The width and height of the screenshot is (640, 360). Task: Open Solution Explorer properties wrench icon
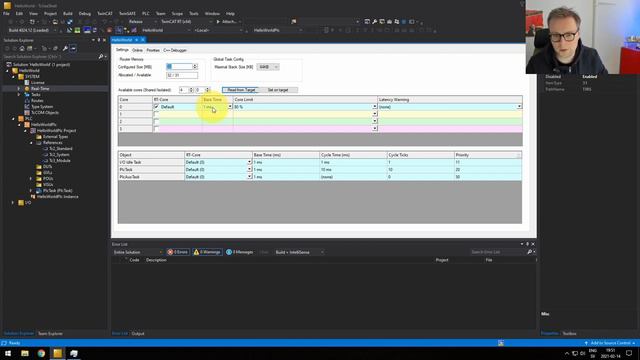point(65,48)
